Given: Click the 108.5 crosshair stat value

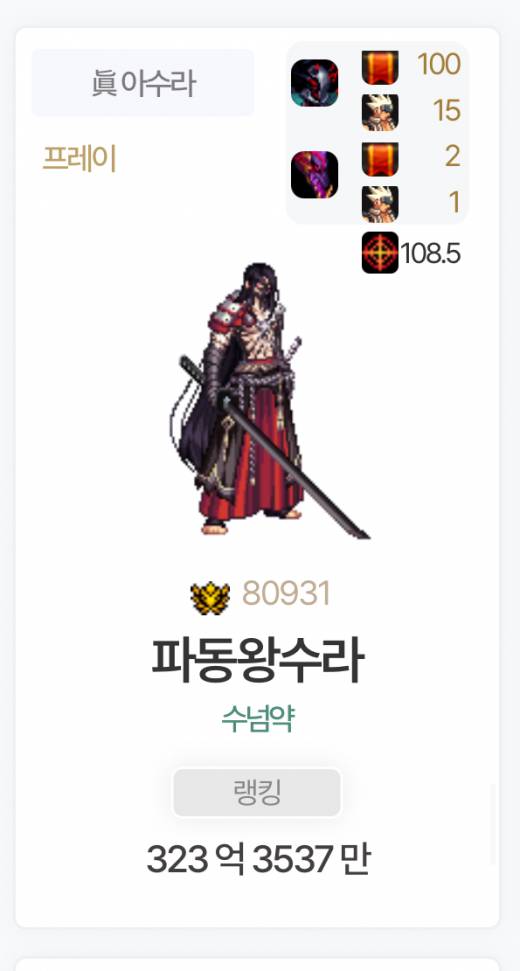Looking at the screenshot, I should 431,253.
